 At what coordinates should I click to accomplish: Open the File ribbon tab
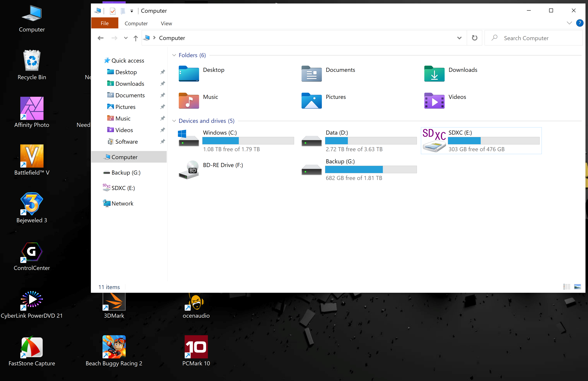(104, 23)
